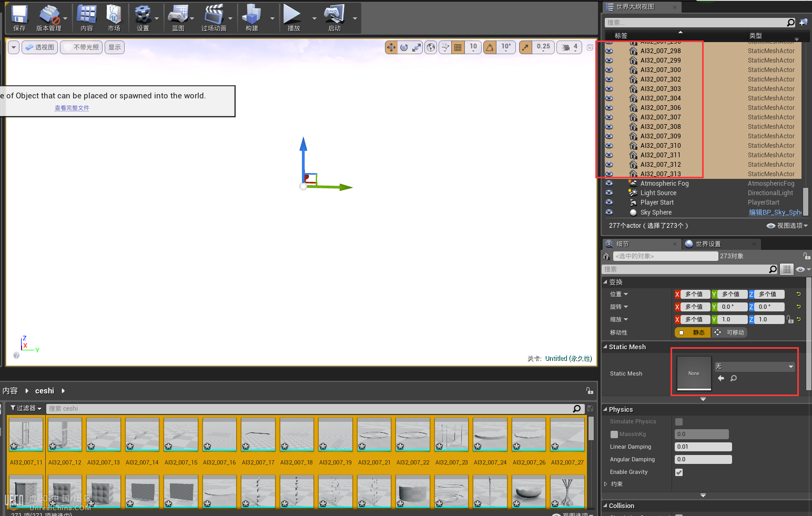The height and width of the screenshot is (516, 812).
Task: Click the Build (构建) toolbar icon
Action: (252, 18)
